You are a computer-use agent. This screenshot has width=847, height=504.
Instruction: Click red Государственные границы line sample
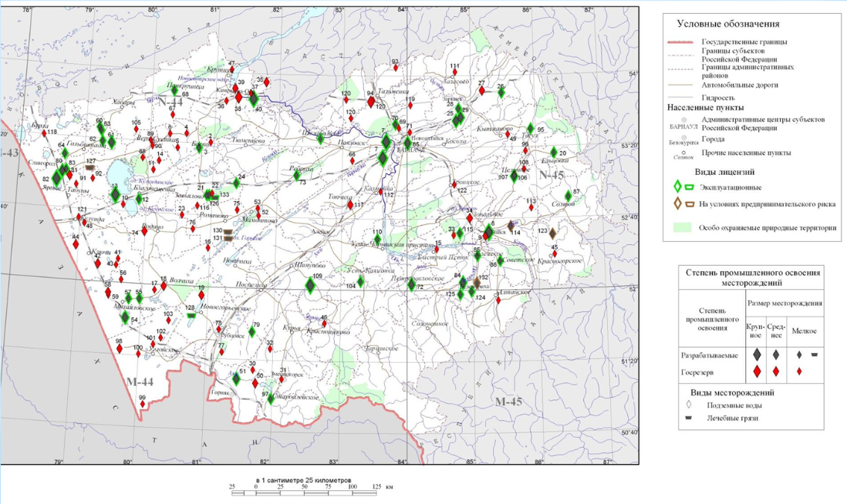pyautogui.click(x=683, y=41)
